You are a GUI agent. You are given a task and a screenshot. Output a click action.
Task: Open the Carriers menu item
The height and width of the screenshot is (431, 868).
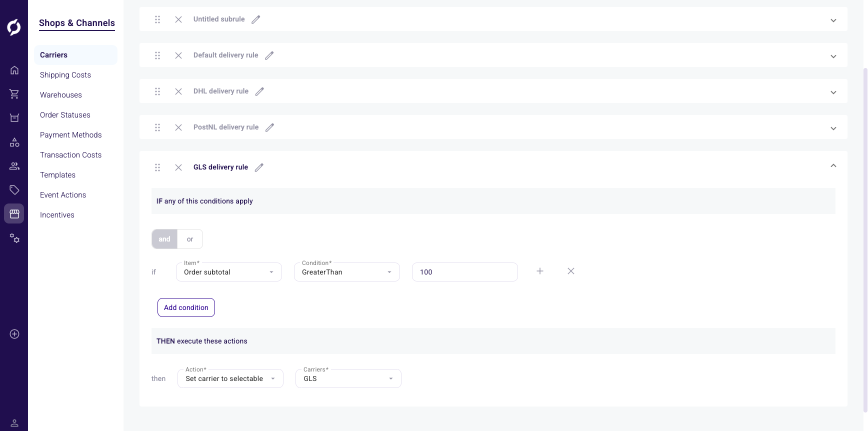pos(75,55)
